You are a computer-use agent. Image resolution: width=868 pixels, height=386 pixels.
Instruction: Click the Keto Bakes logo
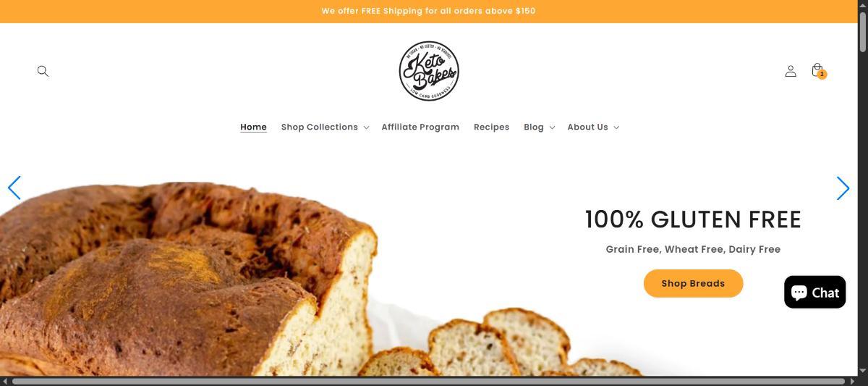click(429, 71)
